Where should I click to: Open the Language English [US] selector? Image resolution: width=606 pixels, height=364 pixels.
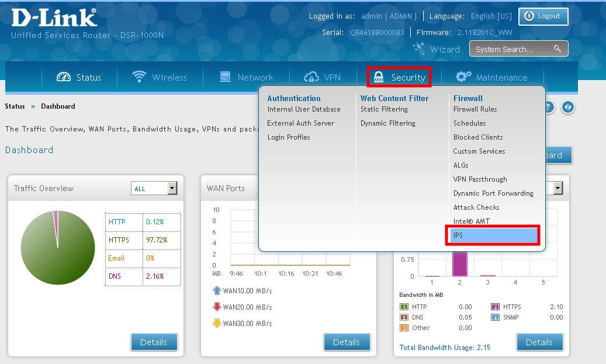click(x=491, y=16)
